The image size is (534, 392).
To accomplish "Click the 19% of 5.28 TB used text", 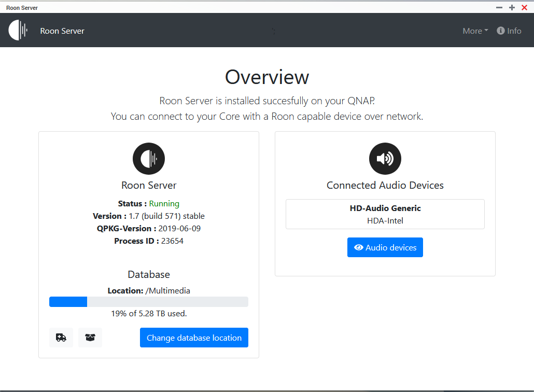I will [x=149, y=313].
